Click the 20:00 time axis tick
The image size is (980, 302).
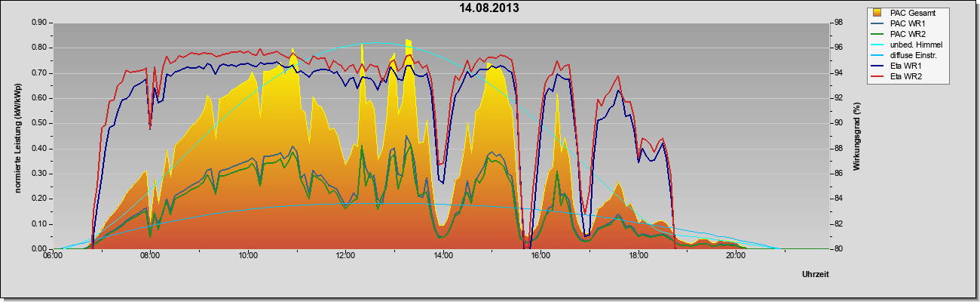pyautogui.click(x=736, y=255)
